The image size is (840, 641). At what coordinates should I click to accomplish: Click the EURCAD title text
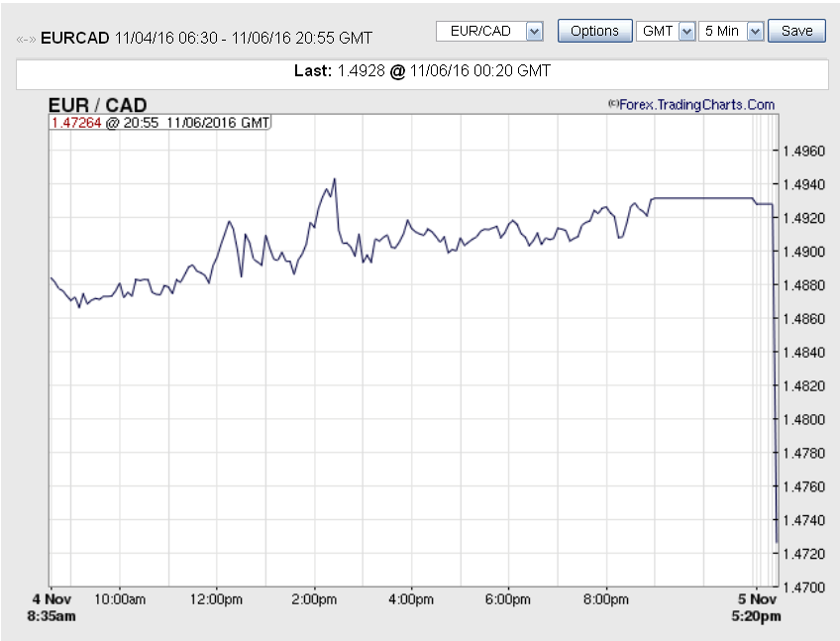click(x=75, y=38)
